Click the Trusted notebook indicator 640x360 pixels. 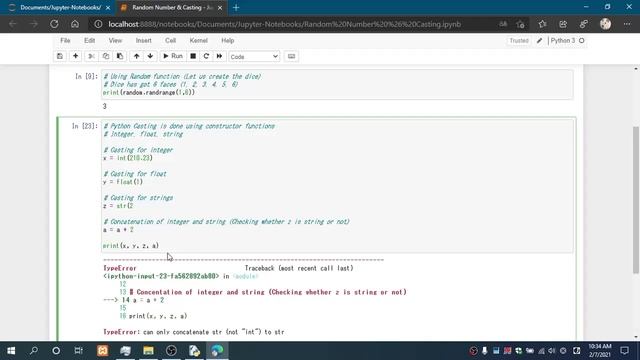coord(519,41)
